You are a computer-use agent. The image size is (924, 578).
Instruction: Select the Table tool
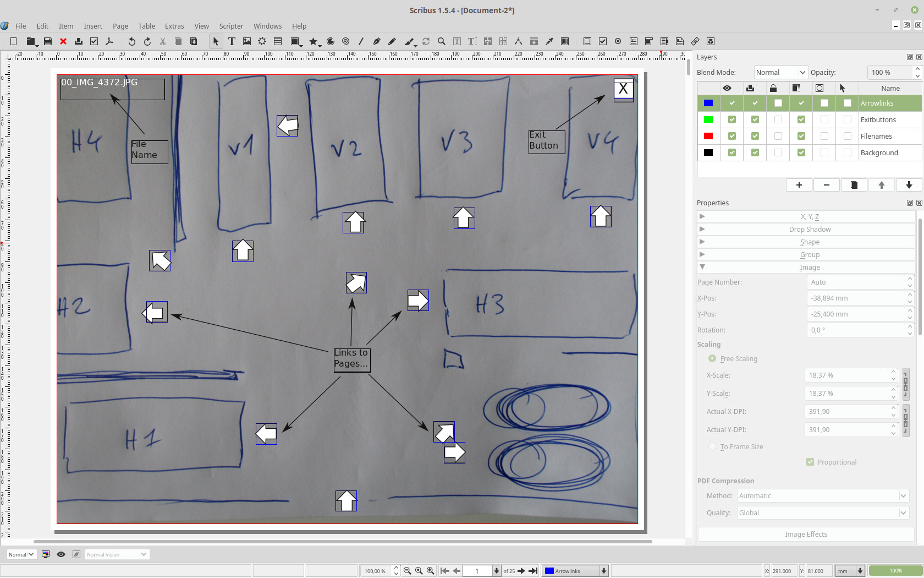(278, 41)
